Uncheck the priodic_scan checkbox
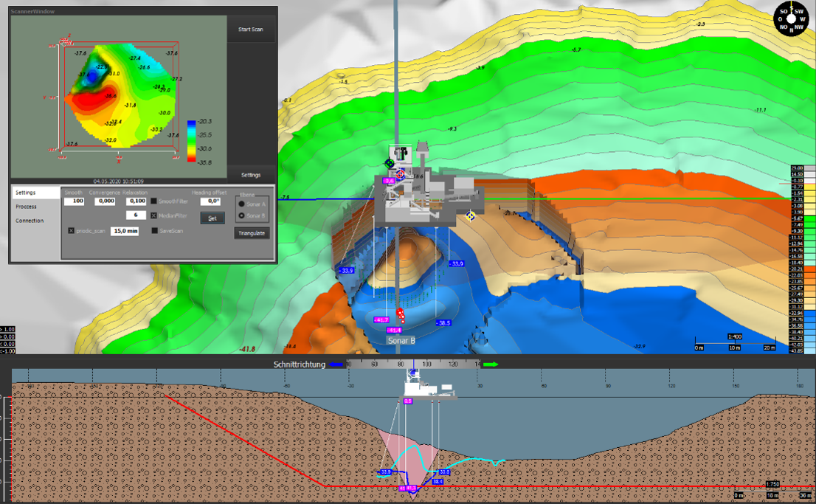Screen dimensions: 816x504 coord(72,231)
